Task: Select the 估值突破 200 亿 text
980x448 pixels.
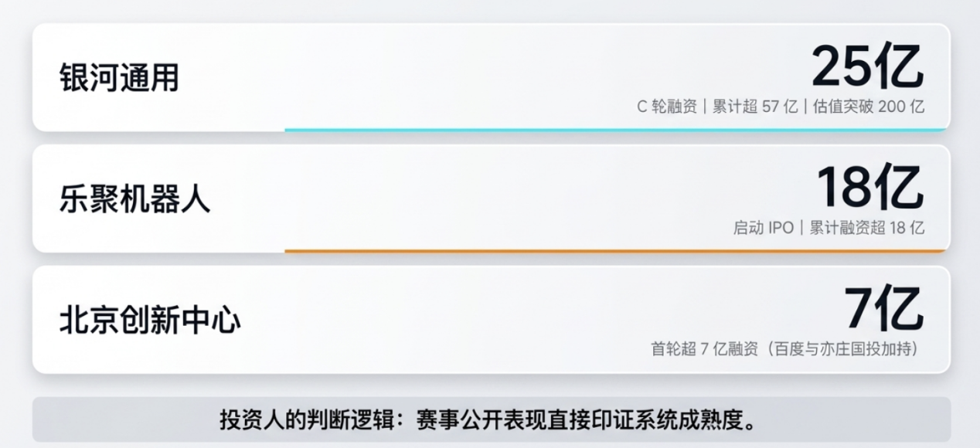Action: (x=868, y=107)
